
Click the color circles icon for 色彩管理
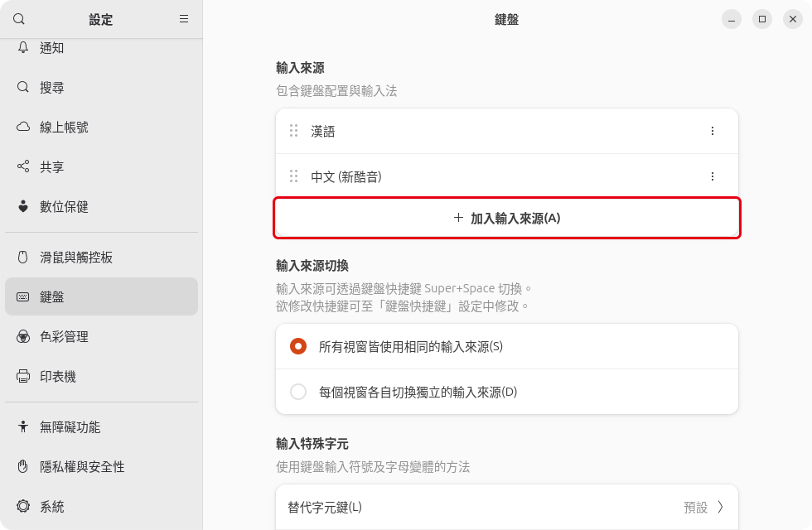point(23,336)
